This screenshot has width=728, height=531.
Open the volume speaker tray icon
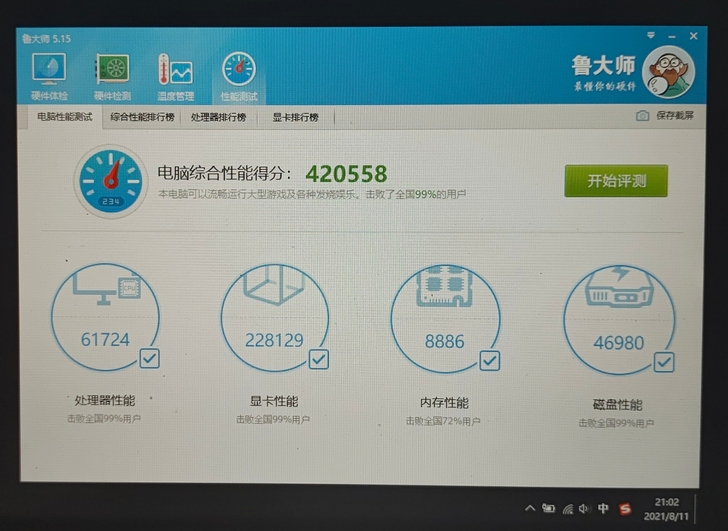point(585,509)
